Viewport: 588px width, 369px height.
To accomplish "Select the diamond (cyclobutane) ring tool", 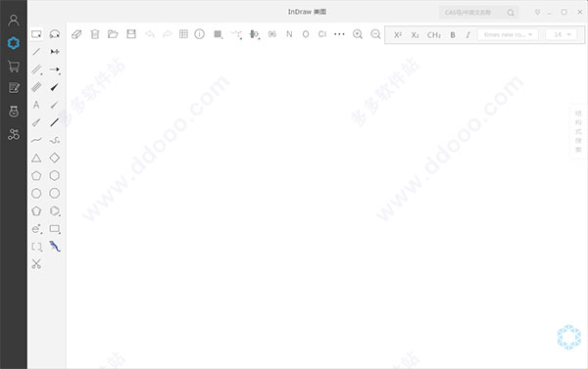I will click(x=55, y=158).
